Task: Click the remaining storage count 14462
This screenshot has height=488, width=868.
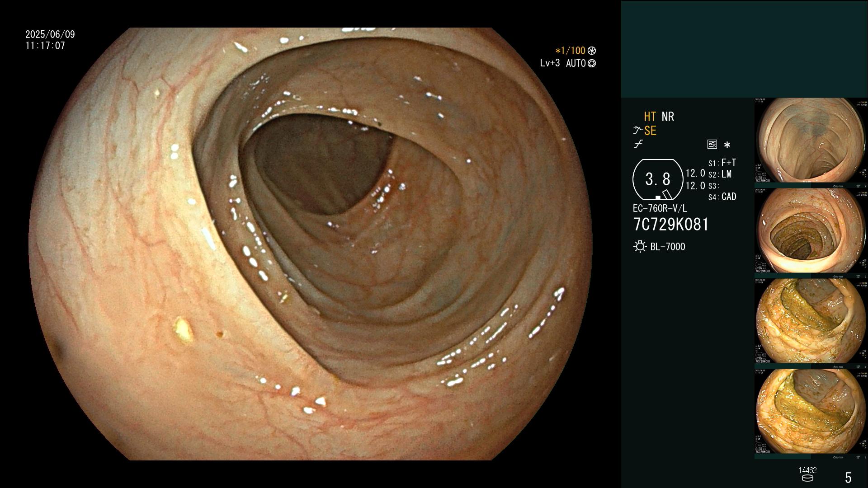Action: 807,470
